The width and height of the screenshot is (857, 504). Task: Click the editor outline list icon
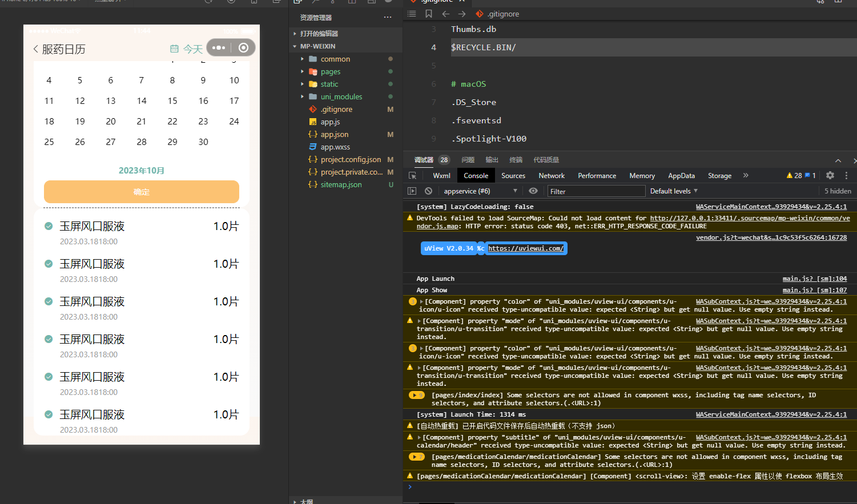412,14
